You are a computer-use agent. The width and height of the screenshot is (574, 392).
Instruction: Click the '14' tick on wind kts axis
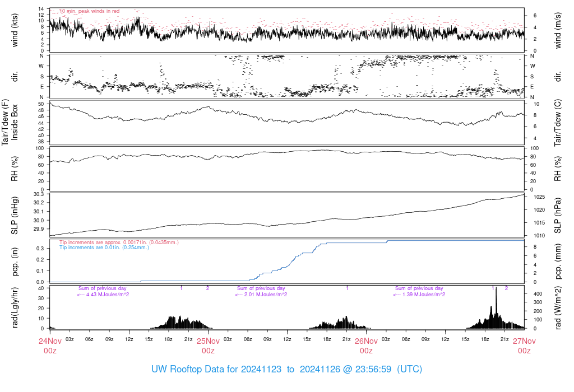pos(41,9)
